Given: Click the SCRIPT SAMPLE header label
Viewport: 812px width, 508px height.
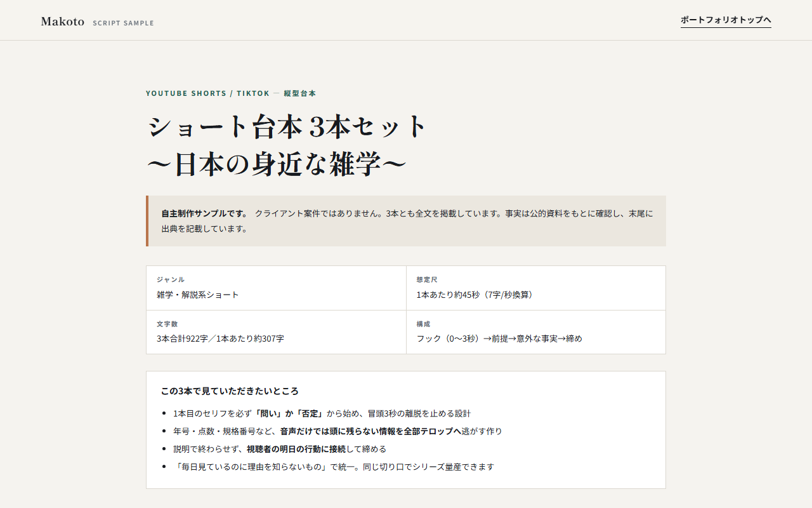Looking at the screenshot, I should pos(123,23).
